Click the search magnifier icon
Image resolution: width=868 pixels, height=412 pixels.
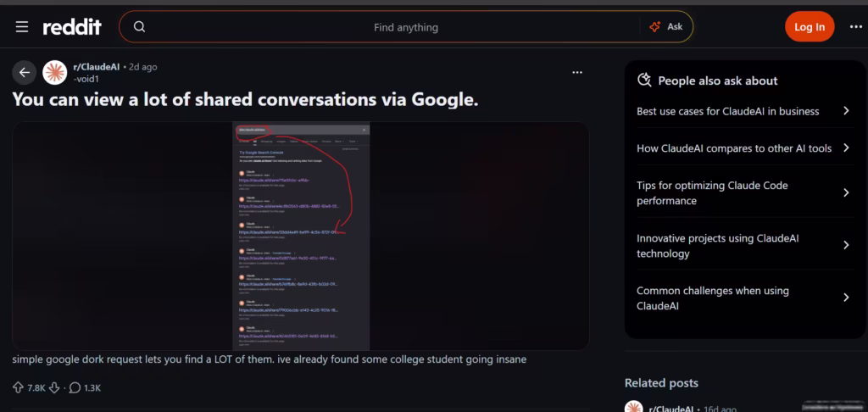click(x=140, y=26)
